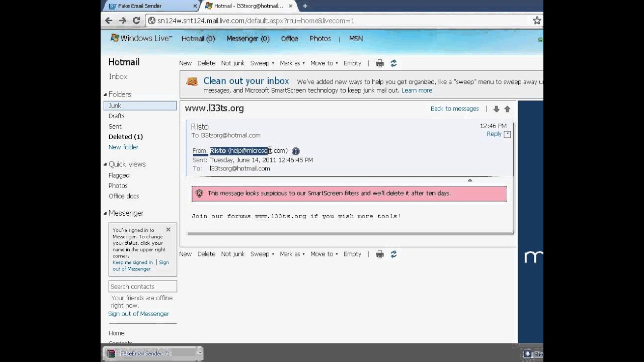
Task: Click the top toolbar refresh icon
Action: pyautogui.click(x=393, y=63)
